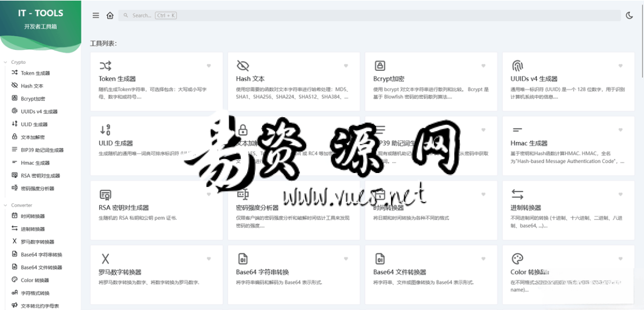Open Hash 文本 from the sidebar menu
This screenshot has width=644, height=310.
[x=31, y=86]
